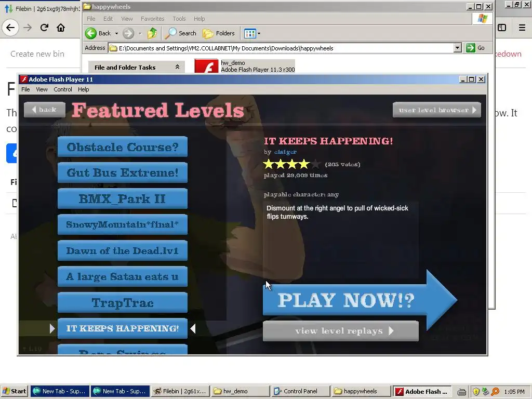The height and width of the screenshot is (399, 532).
Task: Click the star rating of the level
Action: point(292,164)
